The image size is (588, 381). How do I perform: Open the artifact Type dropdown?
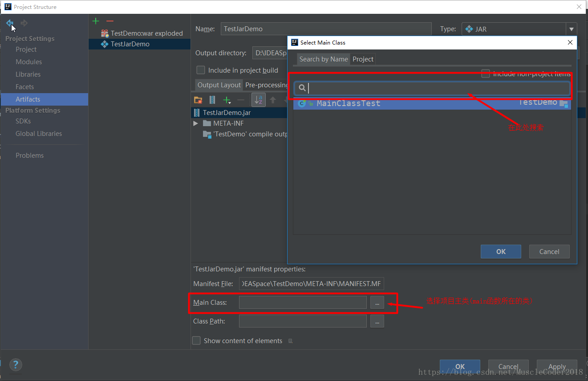pyautogui.click(x=572, y=29)
